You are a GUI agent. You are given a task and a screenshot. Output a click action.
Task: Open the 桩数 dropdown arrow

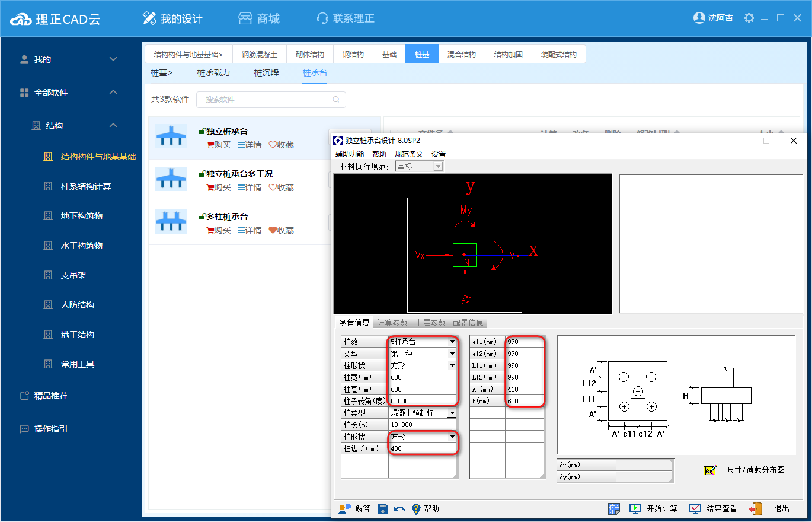(452, 342)
